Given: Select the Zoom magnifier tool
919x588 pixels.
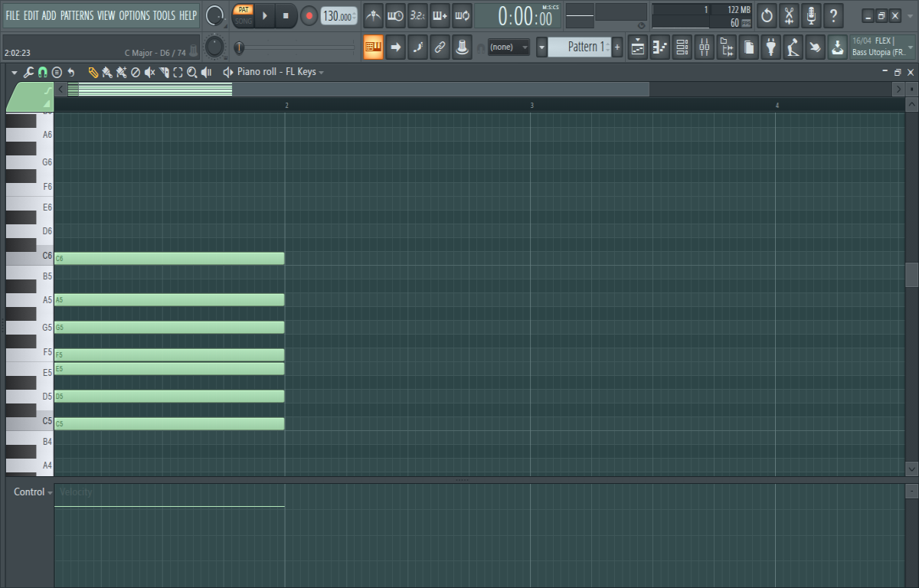Looking at the screenshot, I should pyautogui.click(x=192, y=72).
